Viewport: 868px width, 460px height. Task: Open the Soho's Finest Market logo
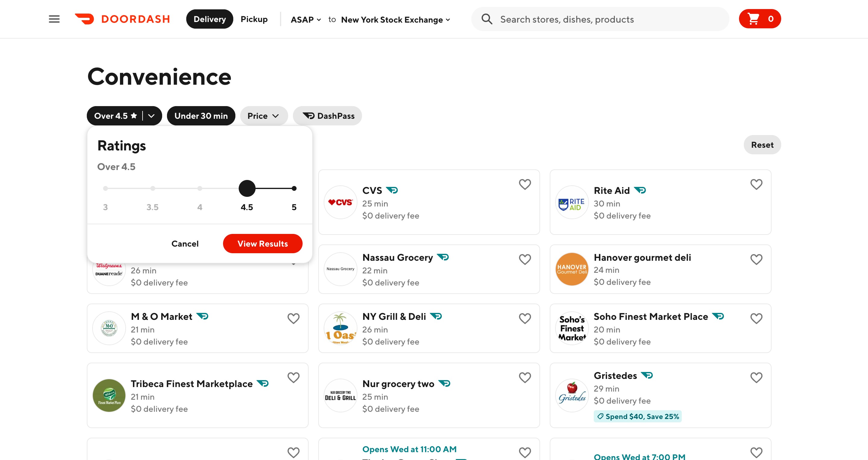572,328
